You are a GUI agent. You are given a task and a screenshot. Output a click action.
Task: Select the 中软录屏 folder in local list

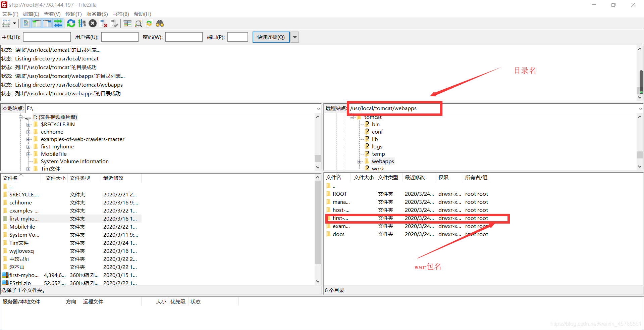[x=71, y=259]
